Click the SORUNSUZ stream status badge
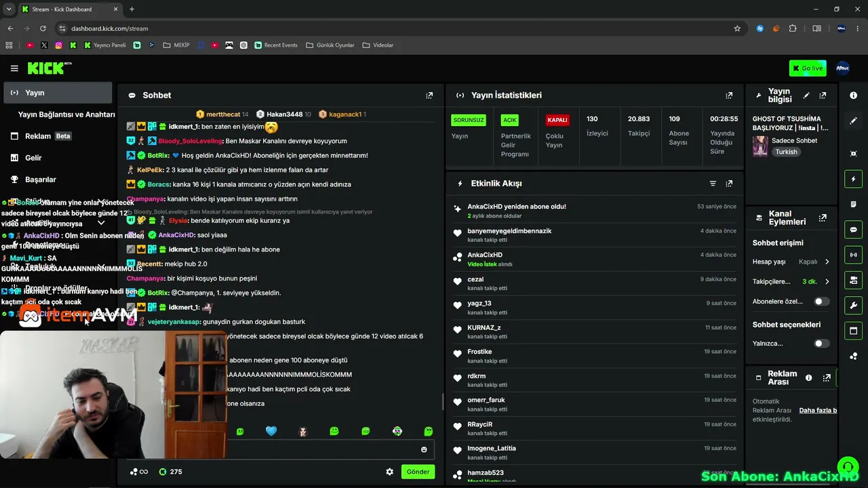 coord(469,120)
